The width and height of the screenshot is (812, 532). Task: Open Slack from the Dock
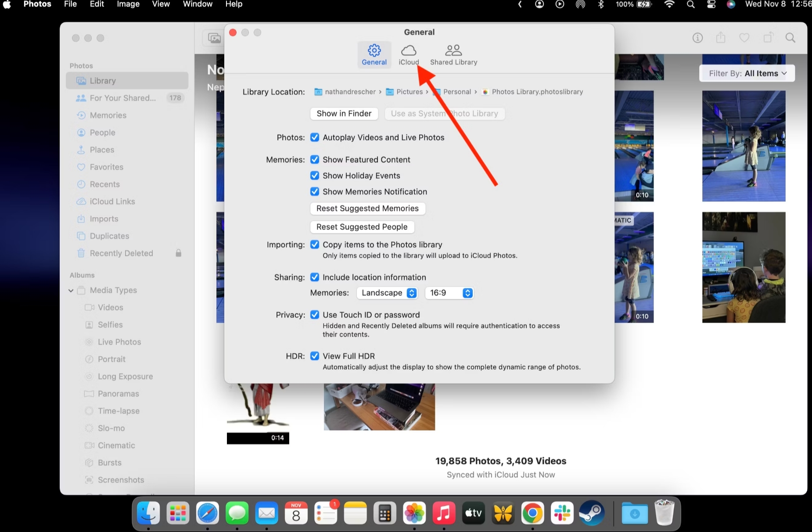pos(562,513)
